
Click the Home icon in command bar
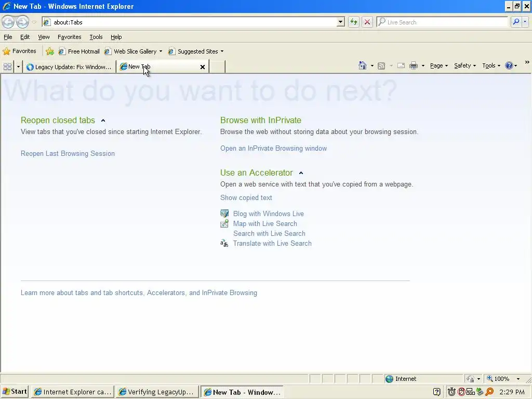click(362, 65)
